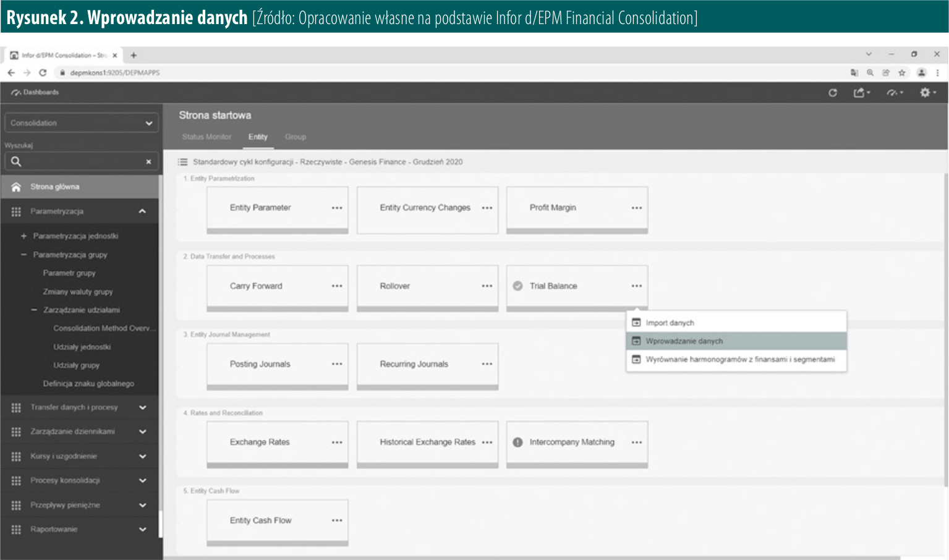Open the Consolidation dropdown in sidebar
The width and height of the screenshot is (949, 560).
click(81, 123)
